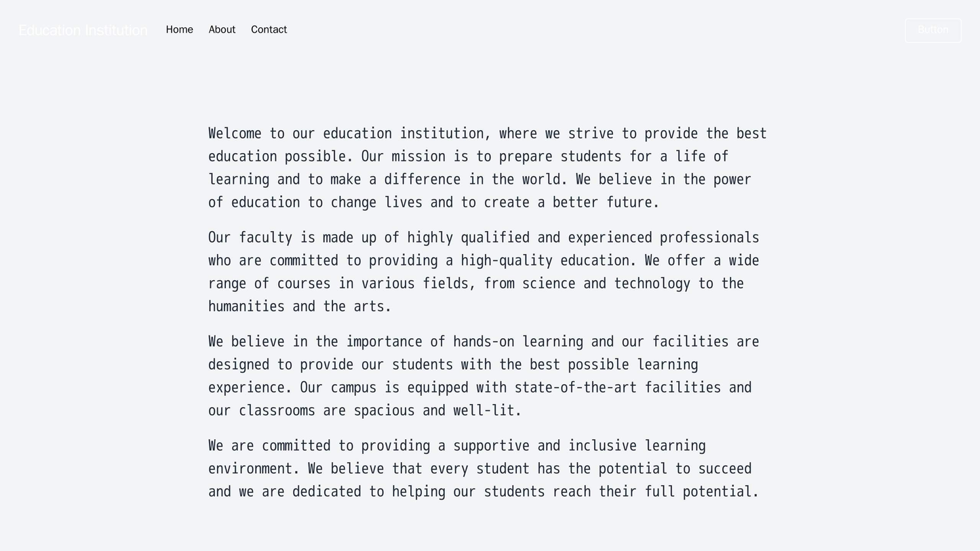Choose Contact in the navigation bar
Image resolution: width=980 pixels, height=551 pixels.
pos(269,29)
